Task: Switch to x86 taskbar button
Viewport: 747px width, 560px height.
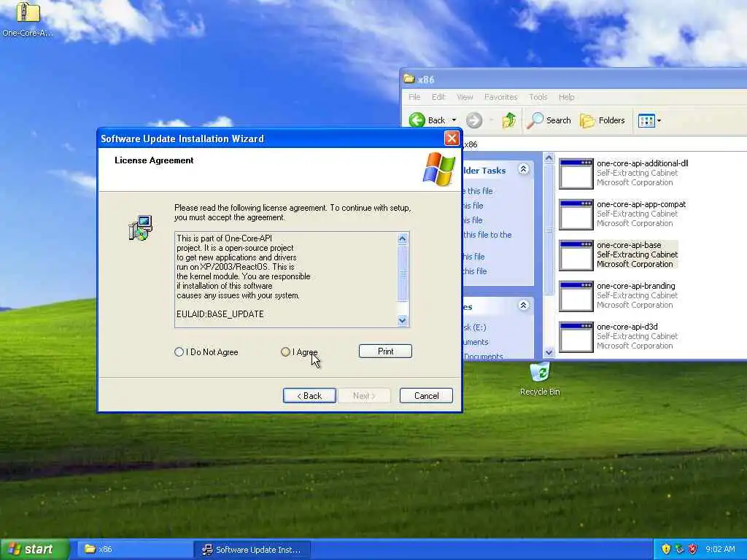Action: 133,549
